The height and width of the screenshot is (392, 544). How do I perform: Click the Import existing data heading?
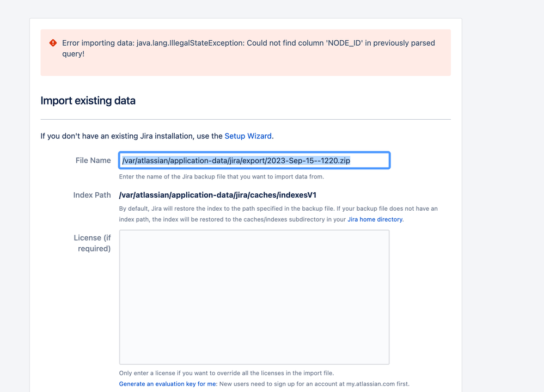tap(88, 101)
